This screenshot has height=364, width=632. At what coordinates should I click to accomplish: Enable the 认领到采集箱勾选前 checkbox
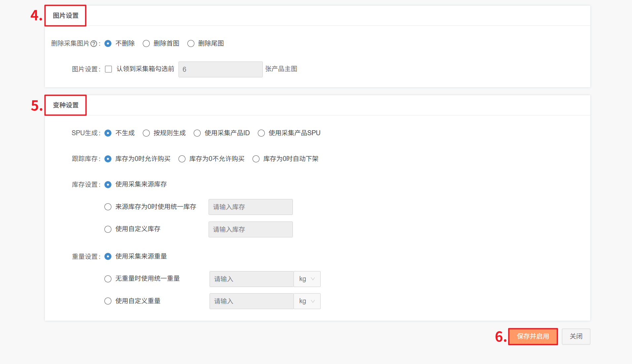[x=108, y=69]
